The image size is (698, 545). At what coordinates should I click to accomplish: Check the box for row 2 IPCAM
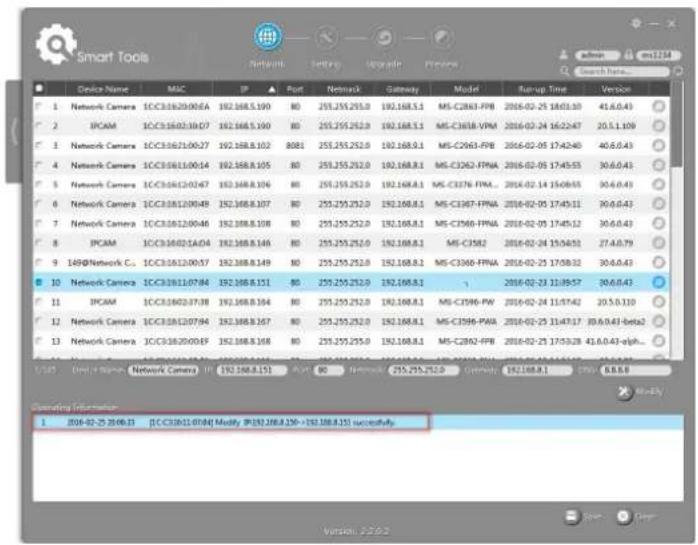point(39,126)
